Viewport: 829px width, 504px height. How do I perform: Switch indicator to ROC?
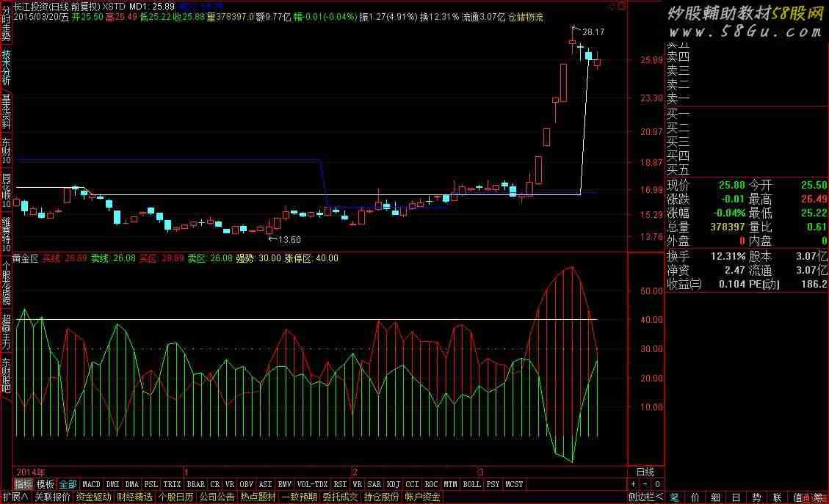click(x=431, y=484)
